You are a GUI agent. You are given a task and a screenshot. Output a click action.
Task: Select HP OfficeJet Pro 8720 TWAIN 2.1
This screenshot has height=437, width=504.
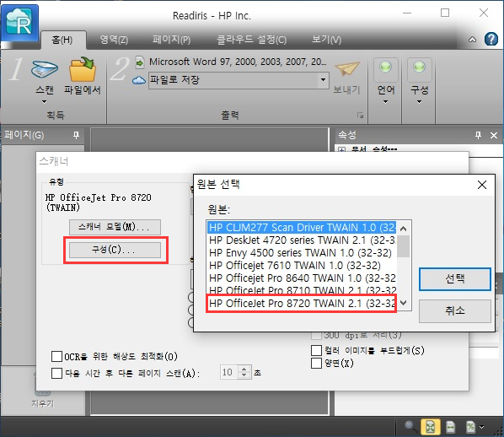click(x=302, y=303)
